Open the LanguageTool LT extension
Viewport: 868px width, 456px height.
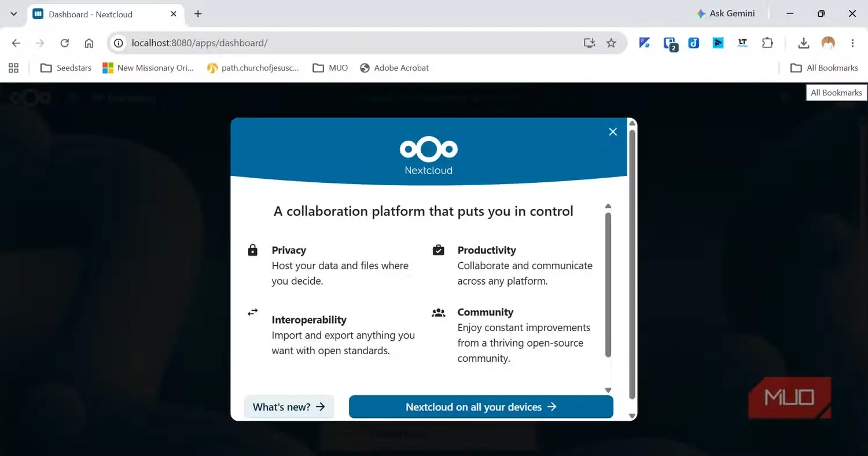pos(743,43)
